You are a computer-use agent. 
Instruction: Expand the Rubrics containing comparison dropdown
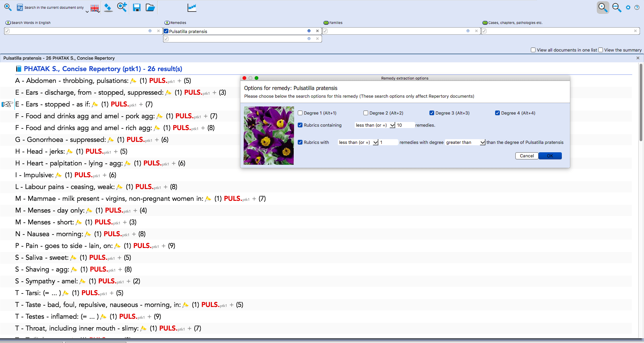(392, 125)
